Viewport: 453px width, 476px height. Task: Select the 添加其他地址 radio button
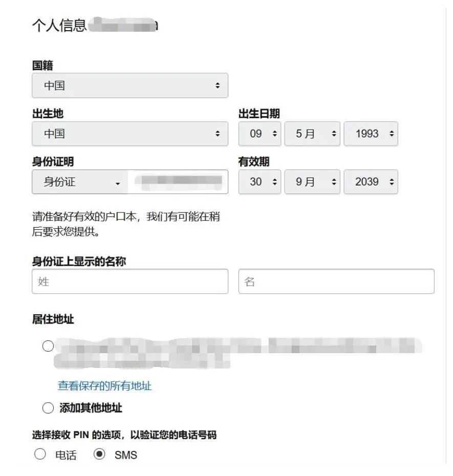tap(47, 407)
